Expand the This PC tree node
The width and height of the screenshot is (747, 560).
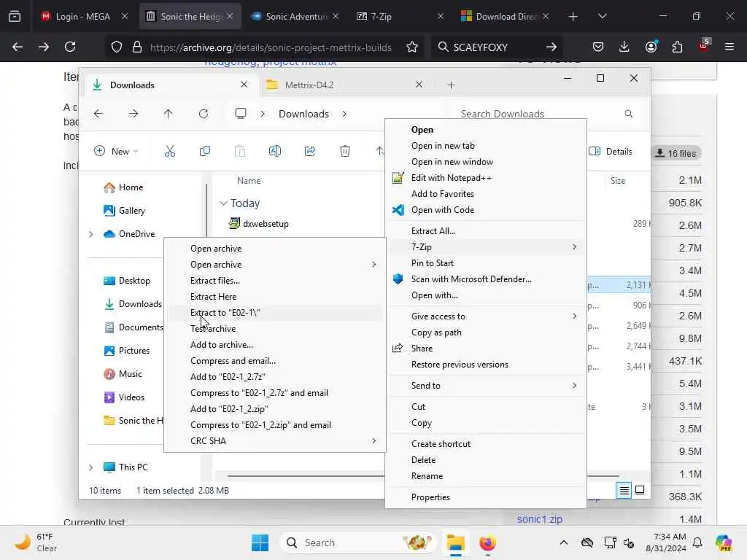pyautogui.click(x=90, y=467)
